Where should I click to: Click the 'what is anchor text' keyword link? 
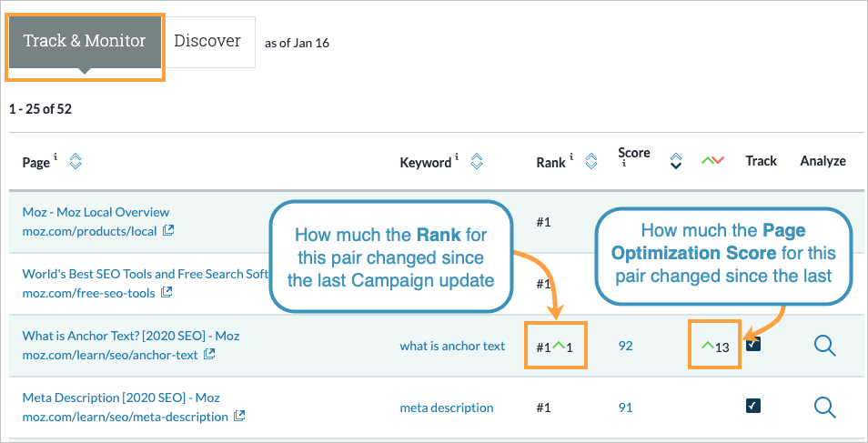click(452, 346)
